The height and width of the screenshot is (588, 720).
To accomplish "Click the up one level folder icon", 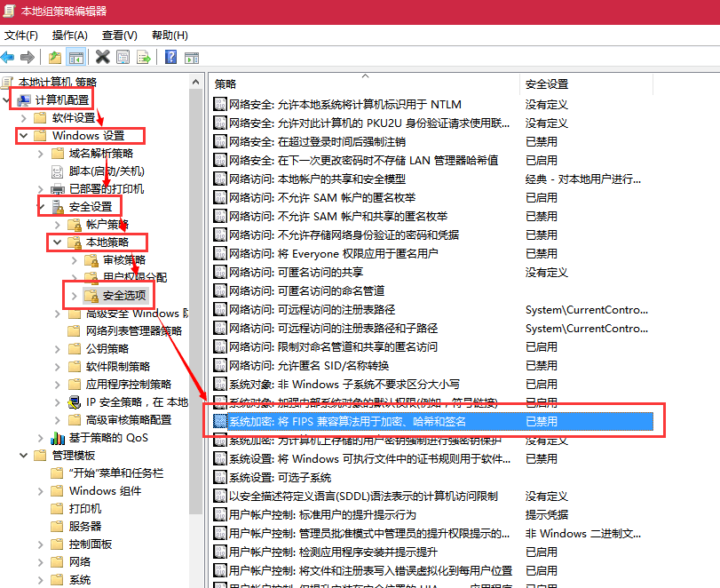I will coord(55,58).
